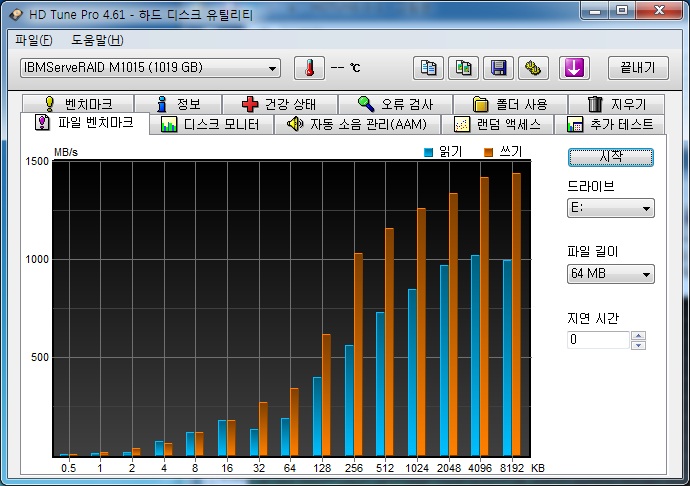The width and height of the screenshot is (690, 486).
Task: Open the 건강 상태 tab
Action: [279, 104]
